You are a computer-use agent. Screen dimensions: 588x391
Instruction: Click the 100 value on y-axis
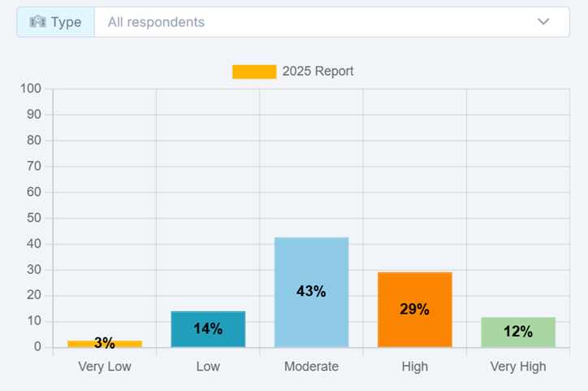click(31, 89)
